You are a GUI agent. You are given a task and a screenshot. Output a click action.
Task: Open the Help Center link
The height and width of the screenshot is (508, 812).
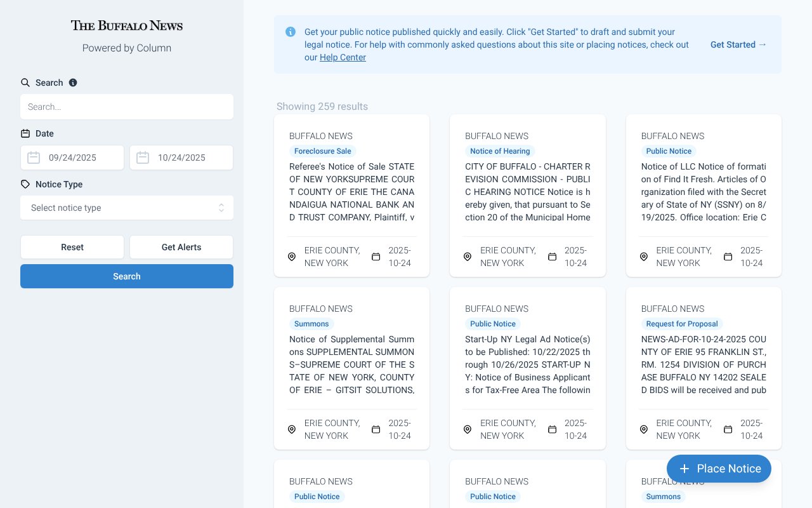pyautogui.click(x=343, y=57)
